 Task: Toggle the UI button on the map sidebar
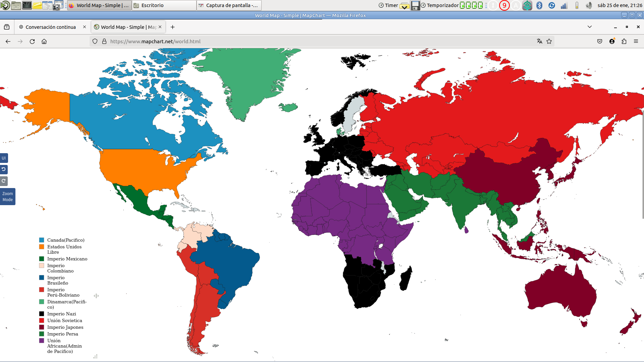tap(4, 158)
